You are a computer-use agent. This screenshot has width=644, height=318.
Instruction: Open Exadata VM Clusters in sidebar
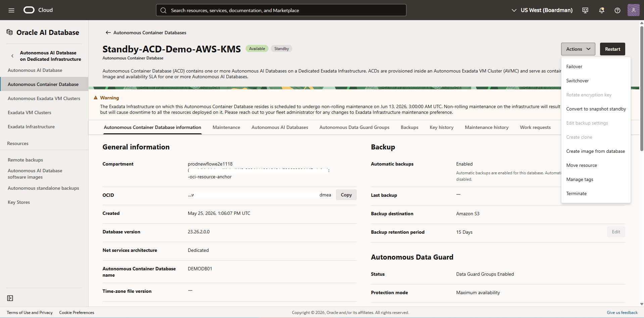[x=30, y=112]
